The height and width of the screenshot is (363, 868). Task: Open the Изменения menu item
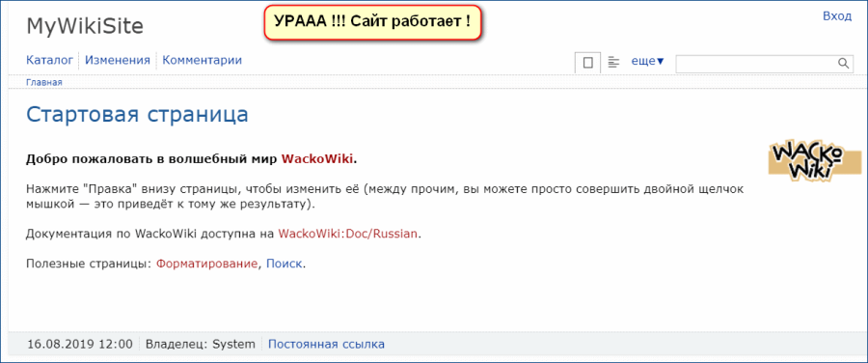118,61
